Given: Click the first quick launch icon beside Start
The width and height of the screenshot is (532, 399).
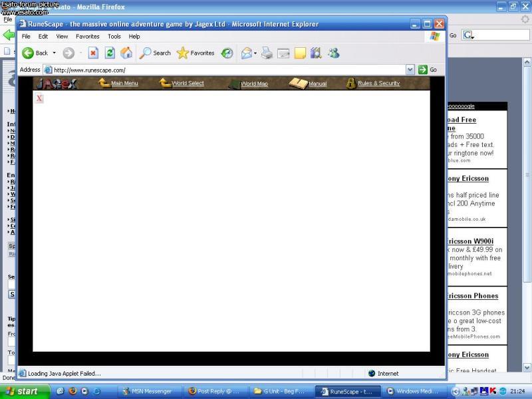Looking at the screenshot, I should (x=60, y=391).
